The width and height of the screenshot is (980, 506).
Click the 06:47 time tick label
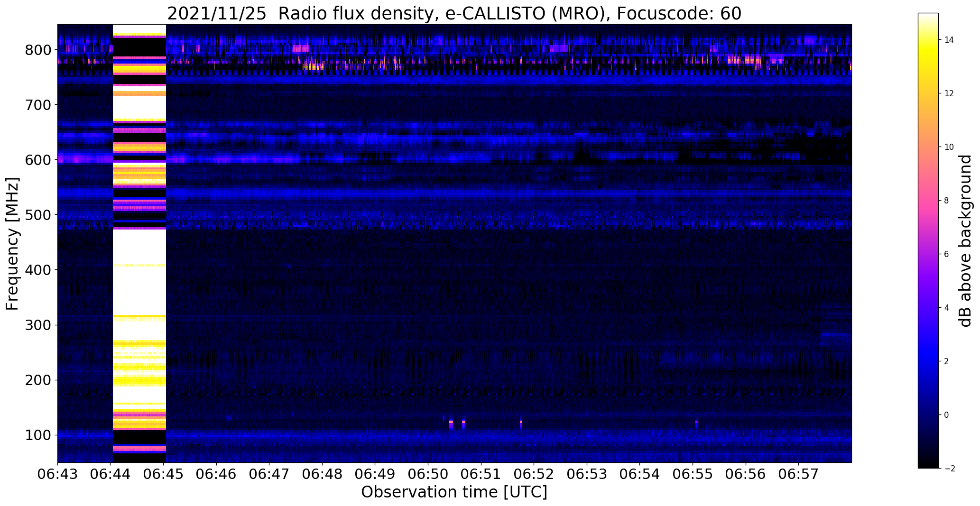269,474
